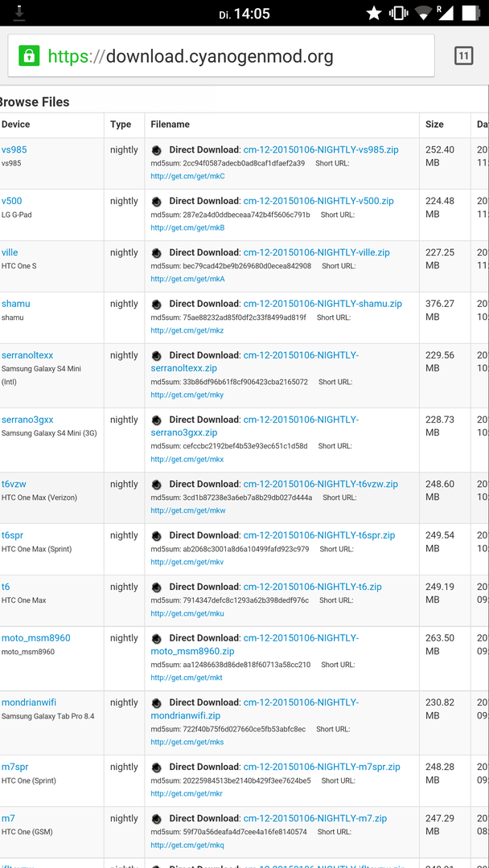The height and width of the screenshot is (868, 489).
Task: Open short URL http://get.cm/get/mkB
Action: click(x=187, y=227)
